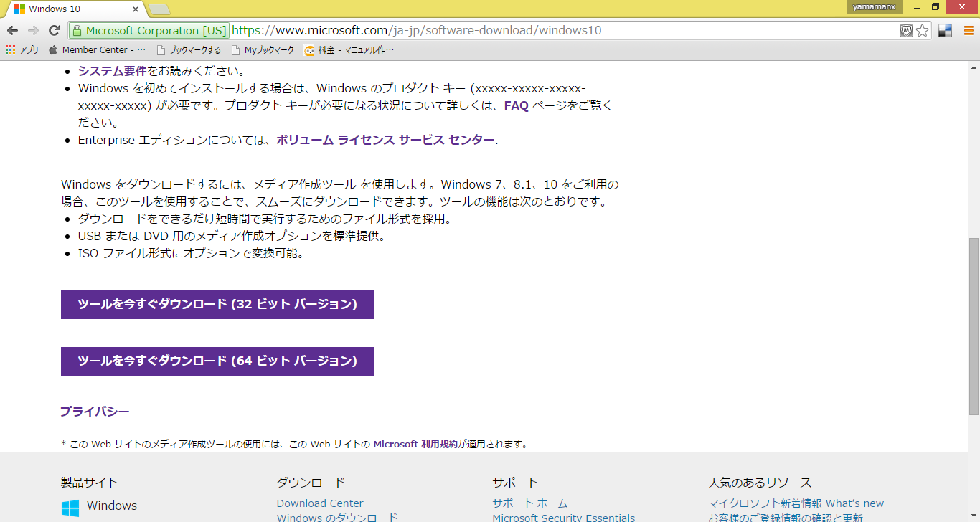Click the ダウンロード footer heading

[x=311, y=483]
